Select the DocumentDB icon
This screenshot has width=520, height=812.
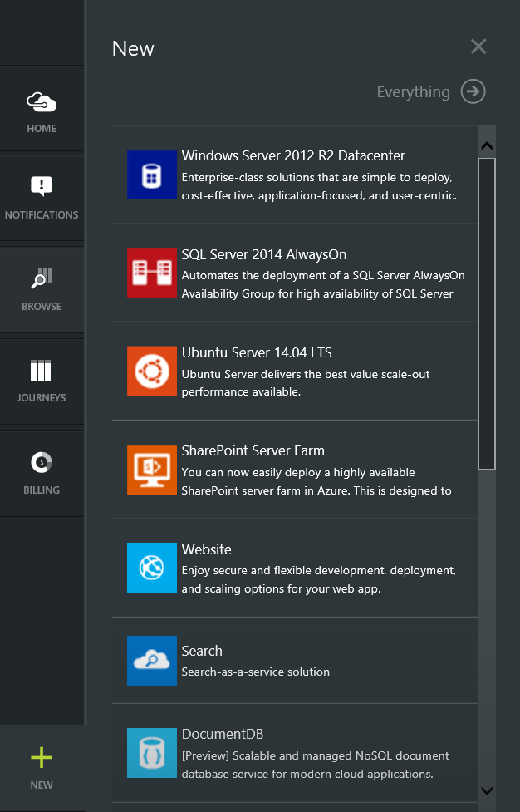click(x=152, y=753)
